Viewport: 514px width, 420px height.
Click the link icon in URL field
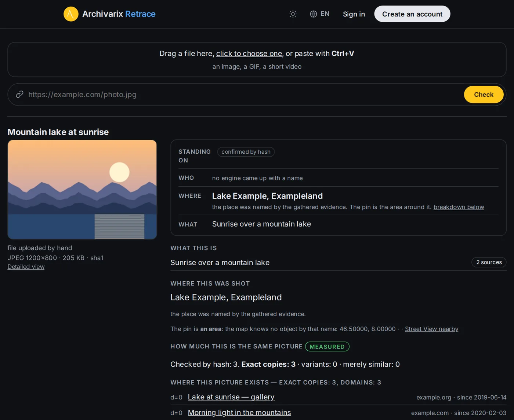click(x=20, y=95)
